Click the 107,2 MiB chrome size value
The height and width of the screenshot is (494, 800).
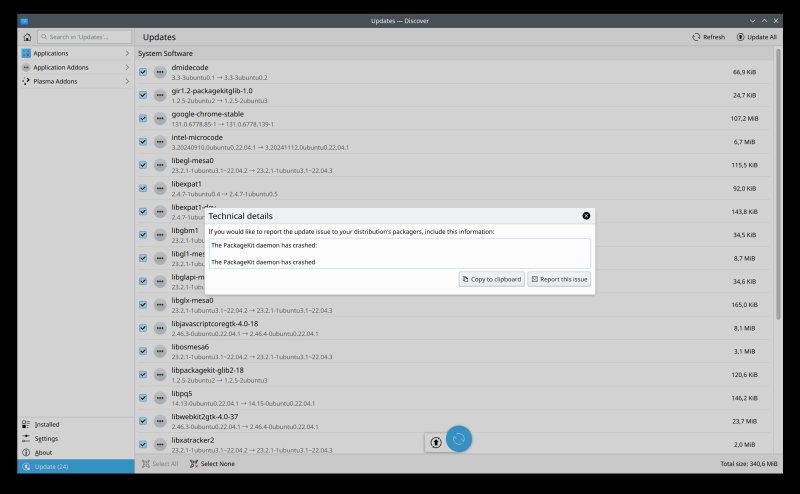pyautogui.click(x=744, y=118)
